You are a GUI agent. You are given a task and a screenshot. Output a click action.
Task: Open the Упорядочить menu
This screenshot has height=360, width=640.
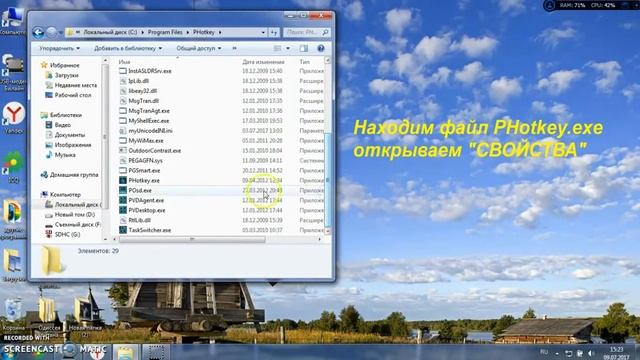pyautogui.click(x=60, y=48)
